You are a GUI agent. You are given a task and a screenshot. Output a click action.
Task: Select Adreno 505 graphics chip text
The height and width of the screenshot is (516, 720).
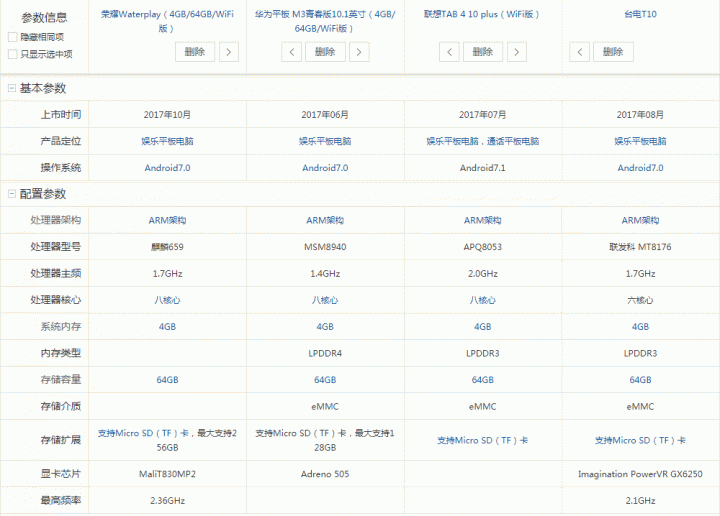click(325, 474)
